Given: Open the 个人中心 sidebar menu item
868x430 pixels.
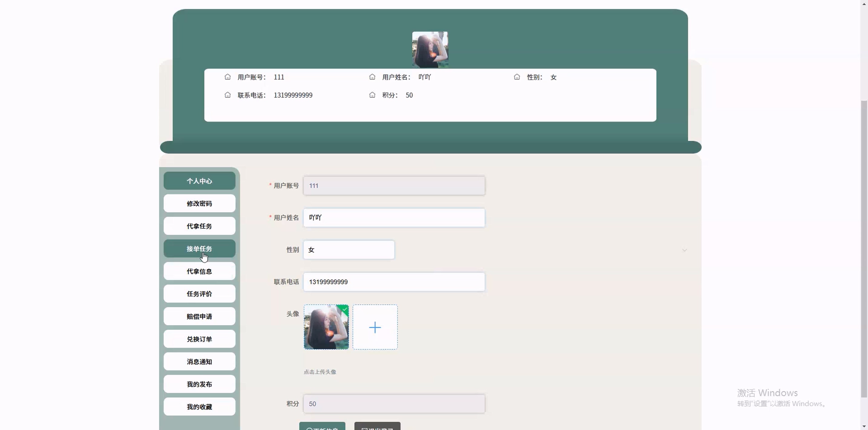Looking at the screenshot, I should pos(199,181).
